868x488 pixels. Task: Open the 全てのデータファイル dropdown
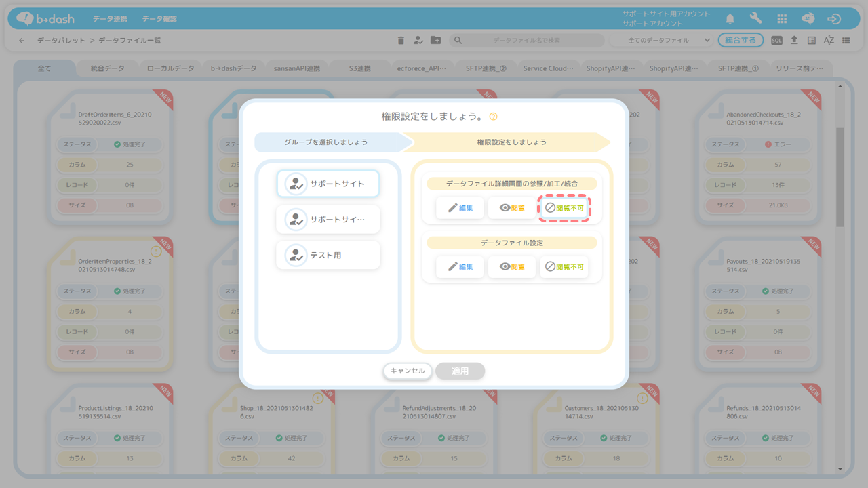click(661, 41)
